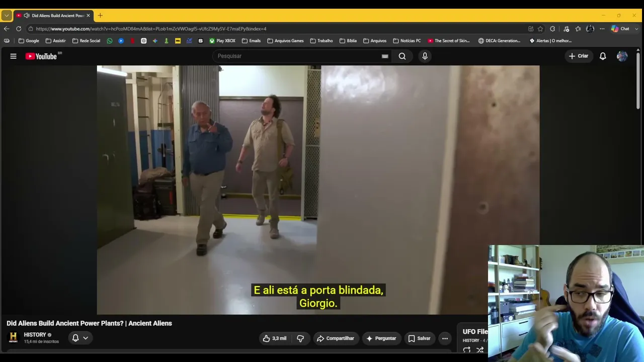This screenshot has width=644, height=362.
Task: Open browser extensions puzzle icon
Action: [552, 29]
